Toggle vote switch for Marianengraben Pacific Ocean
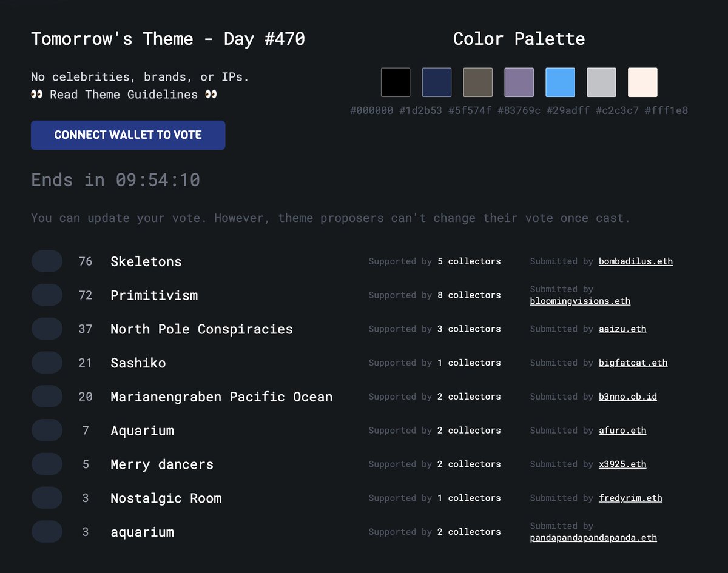 pos(47,397)
